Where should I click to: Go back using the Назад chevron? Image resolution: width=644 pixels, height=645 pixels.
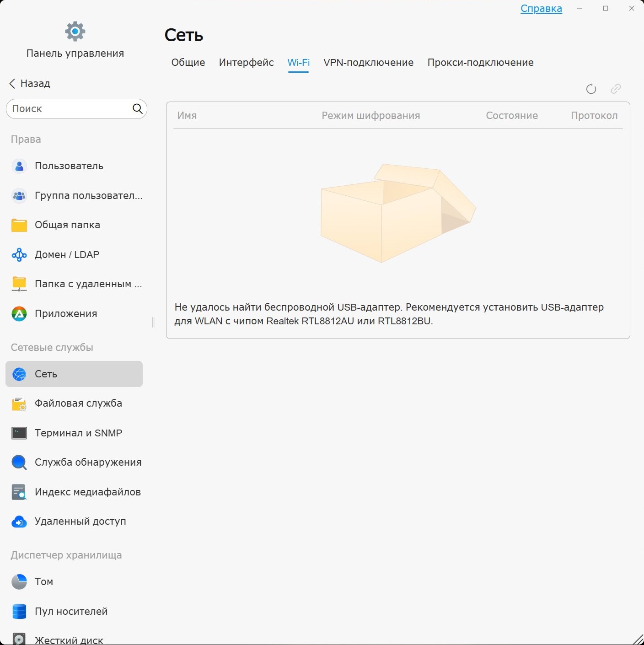(12, 84)
